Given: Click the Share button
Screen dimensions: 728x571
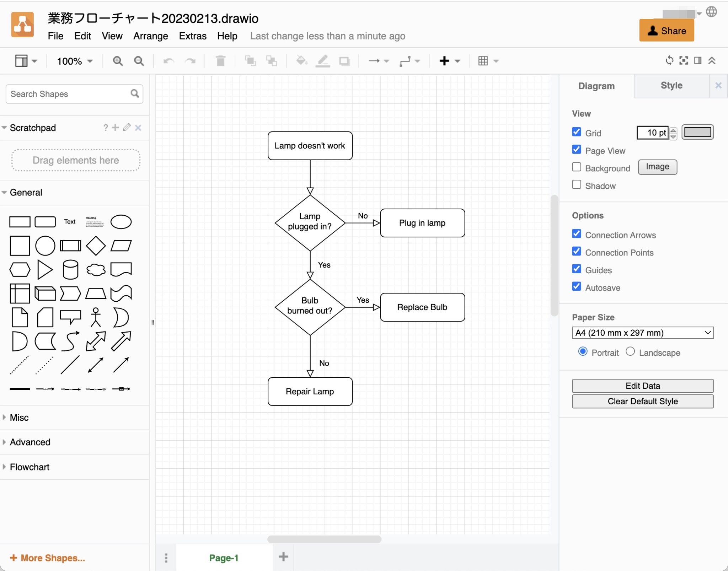Looking at the screenshot, I should point(667,31).
